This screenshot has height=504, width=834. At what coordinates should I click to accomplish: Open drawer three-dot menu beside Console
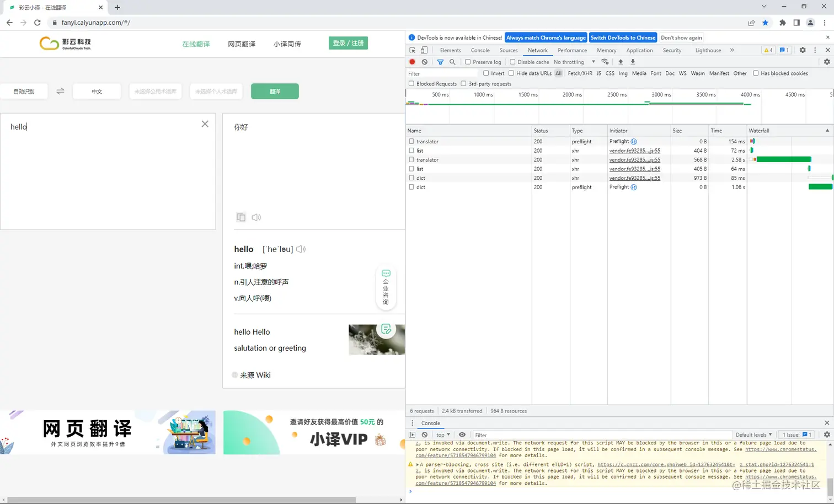click(412, 423)
